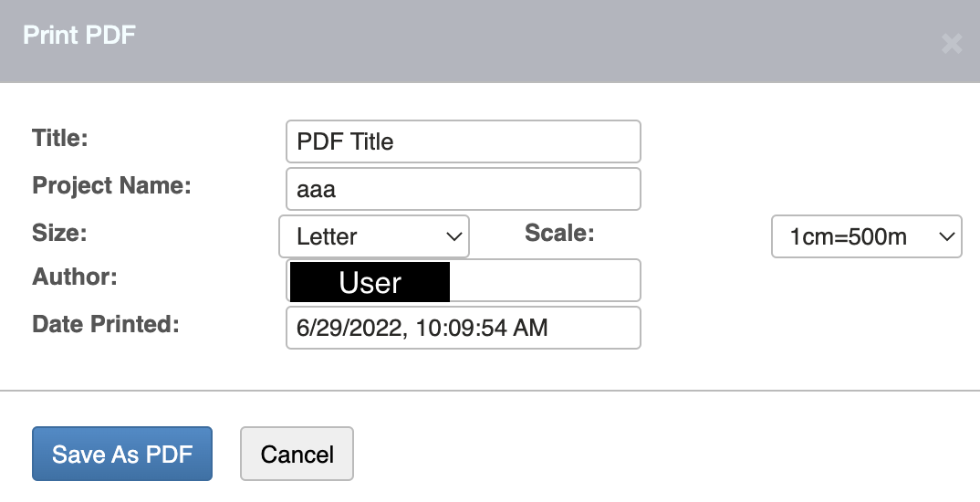Viewport: 980px width, 502px height.
Task: Close the Print PDF dialog with X
Action: click(x=952, y=44)
